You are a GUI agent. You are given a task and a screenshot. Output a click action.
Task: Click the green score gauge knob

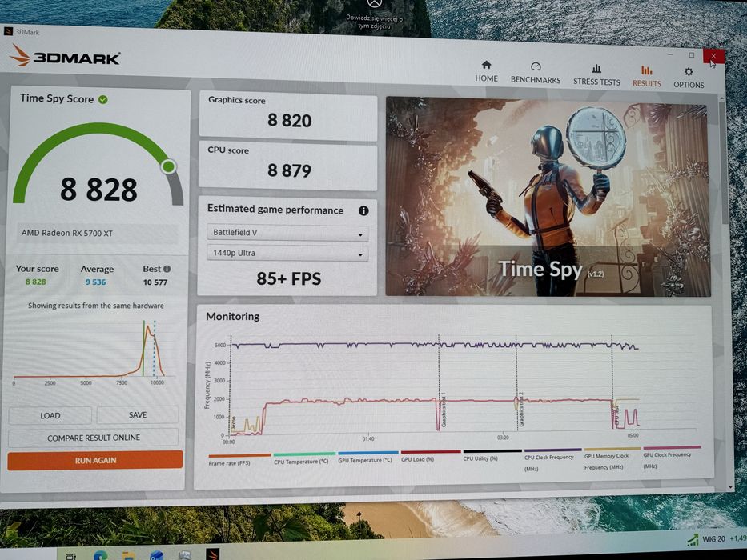[x=168, y=166]
